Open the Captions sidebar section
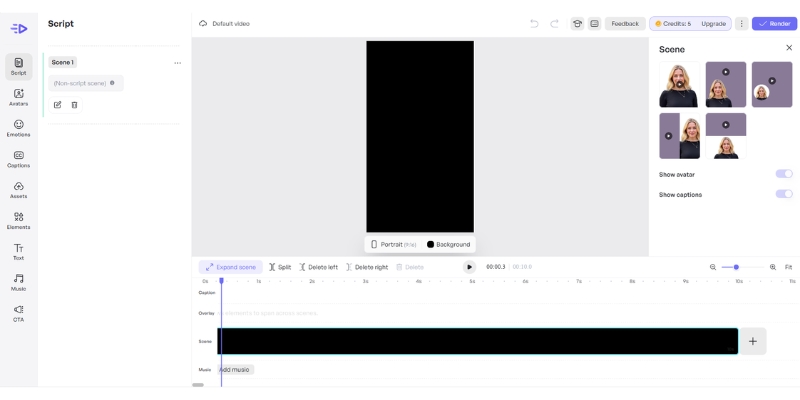The height and width of the screenshot is (400, 800). 18,159
